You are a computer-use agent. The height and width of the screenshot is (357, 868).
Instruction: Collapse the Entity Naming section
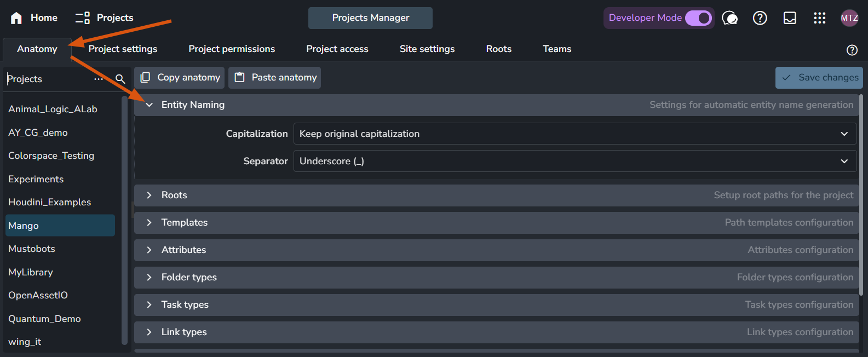149,105
